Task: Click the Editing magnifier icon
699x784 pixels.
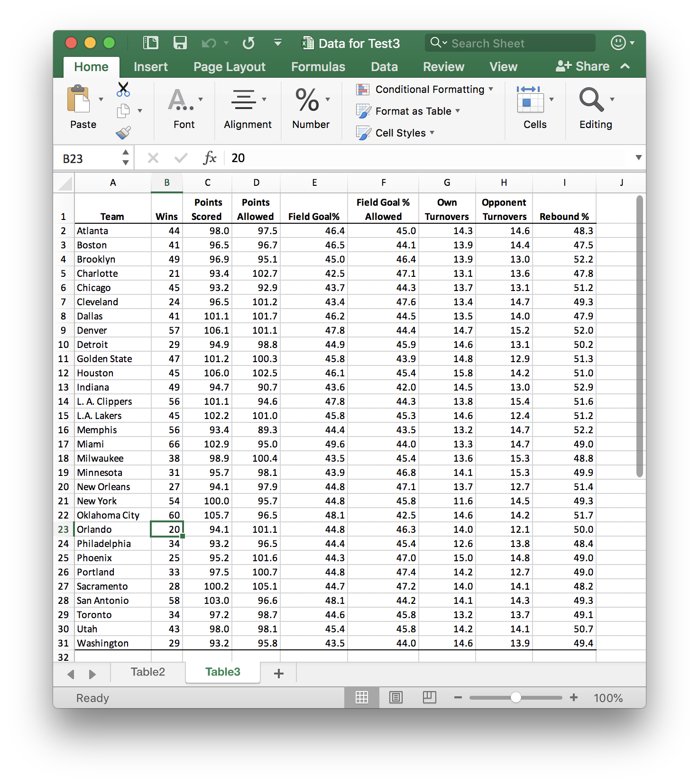Action: tap(591, 100)
